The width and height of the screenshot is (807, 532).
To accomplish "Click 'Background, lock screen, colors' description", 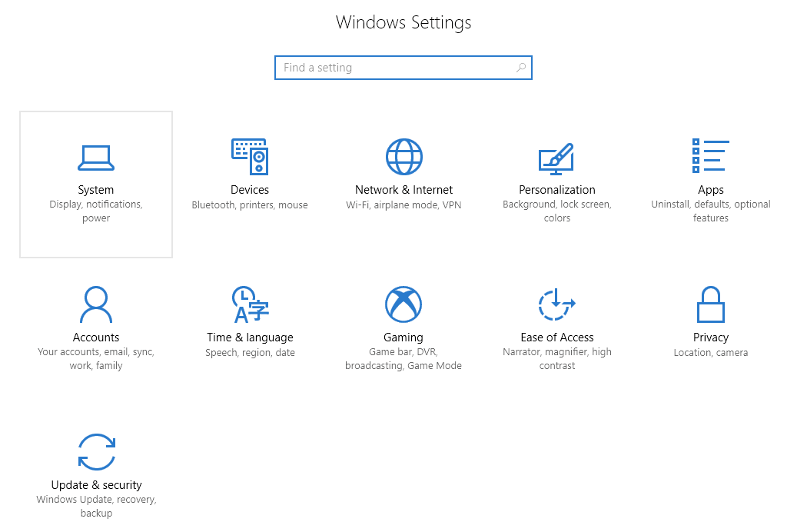I will point(557,211).
